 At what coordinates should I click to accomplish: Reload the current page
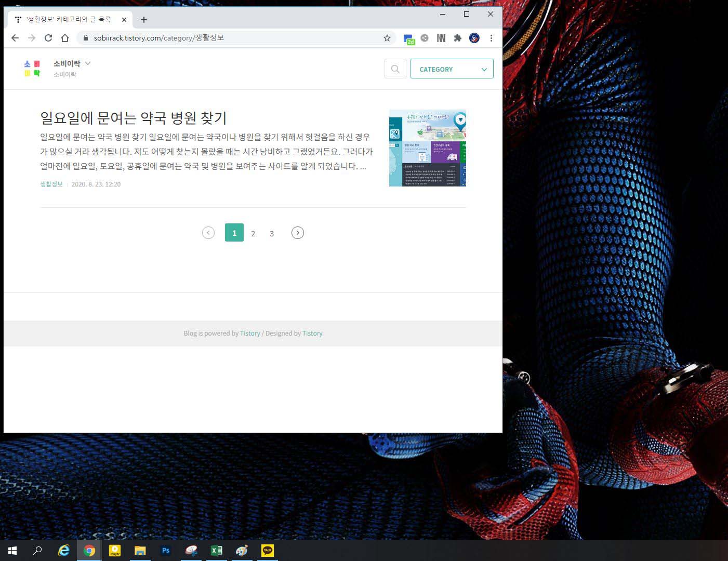click(x=48, y=38)
